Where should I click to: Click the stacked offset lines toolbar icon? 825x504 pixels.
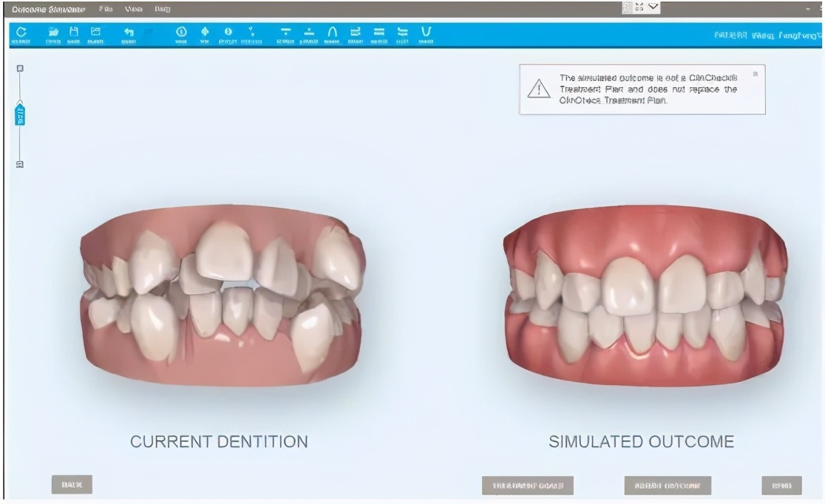(402, 32)
